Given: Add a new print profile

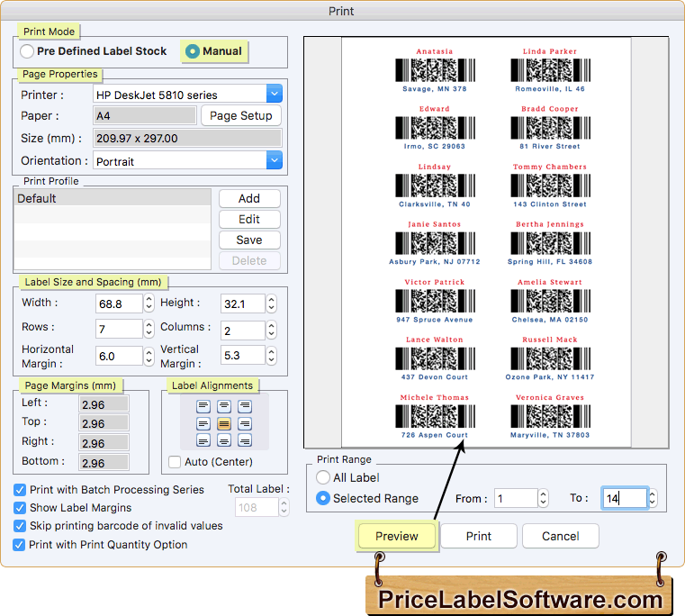Looking at the screenshot, I should tap(249, 198).
